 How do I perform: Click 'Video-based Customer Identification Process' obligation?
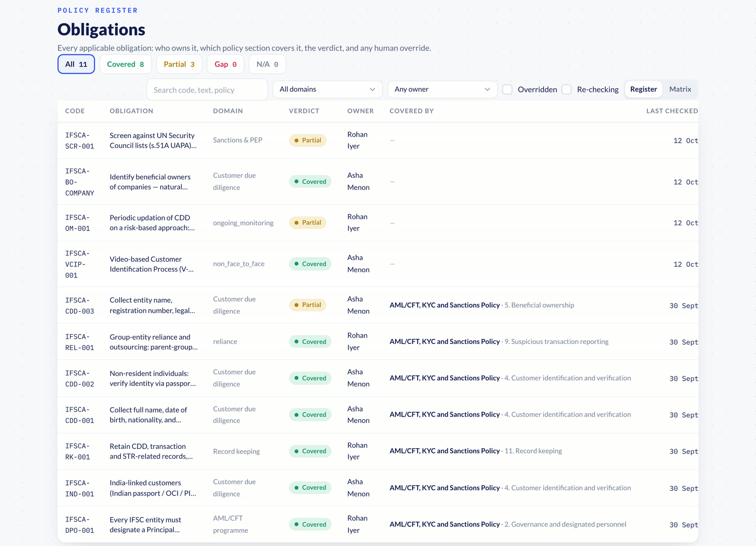tap(152, 264)
